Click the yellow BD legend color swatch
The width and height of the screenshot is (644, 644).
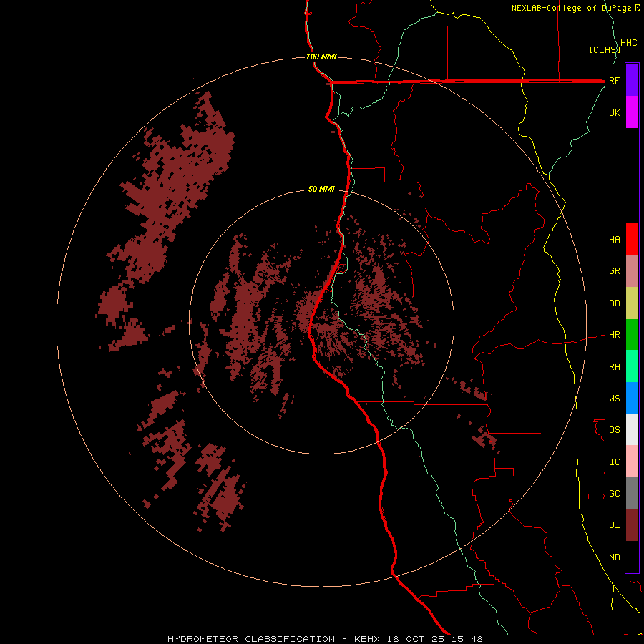pyautogui.click(x=632, y=303)
